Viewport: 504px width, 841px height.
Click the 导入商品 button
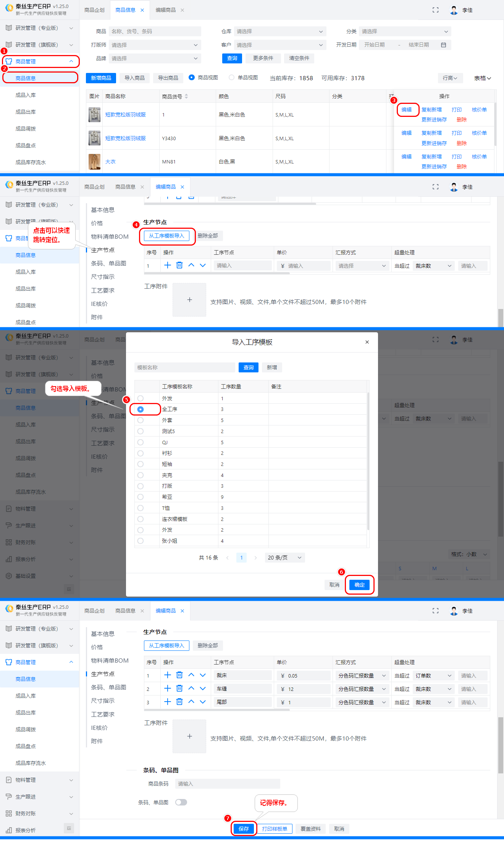tap(134, 78)
